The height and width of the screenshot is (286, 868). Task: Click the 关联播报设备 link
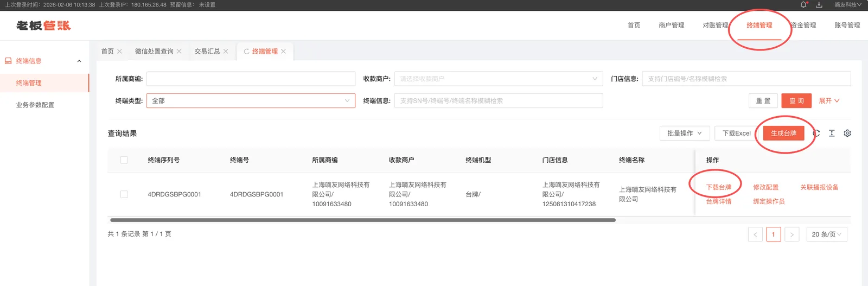[x=819, y=187]
